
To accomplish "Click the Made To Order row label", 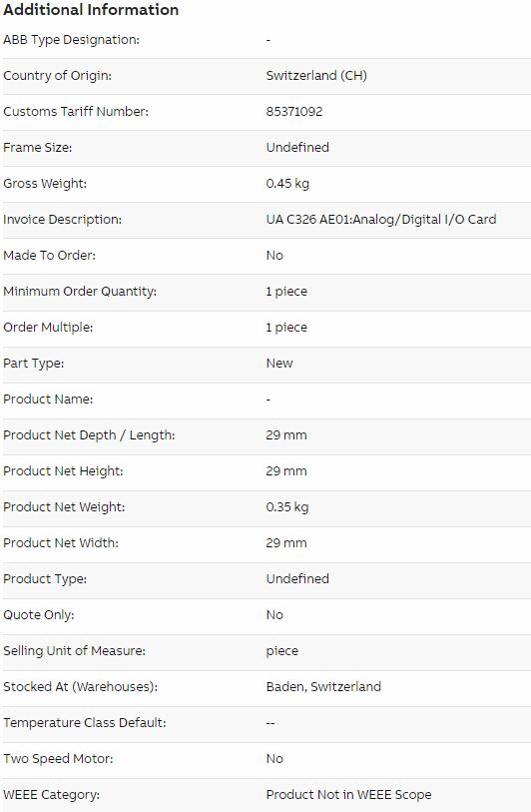I will [x=49, y=256].
